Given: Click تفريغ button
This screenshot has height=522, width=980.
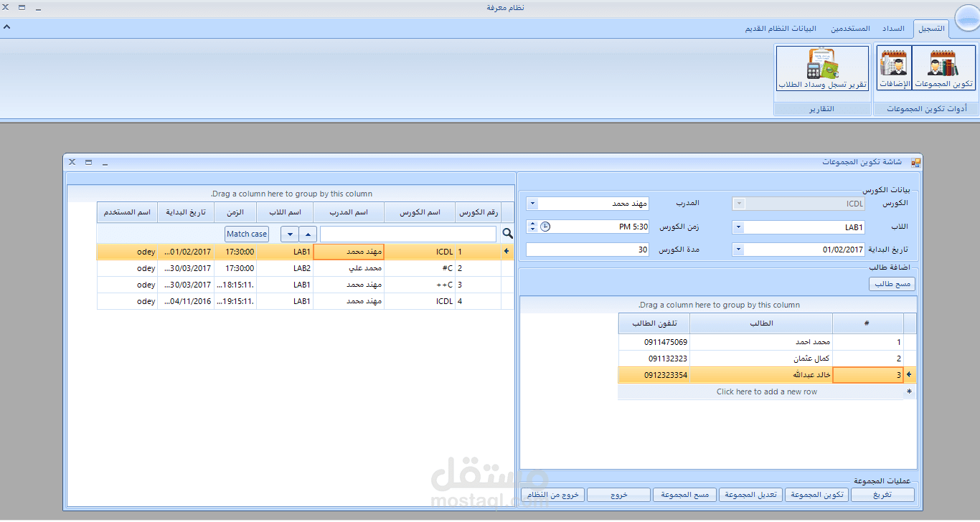Looking at the screenshot, I should coord(882,495).
